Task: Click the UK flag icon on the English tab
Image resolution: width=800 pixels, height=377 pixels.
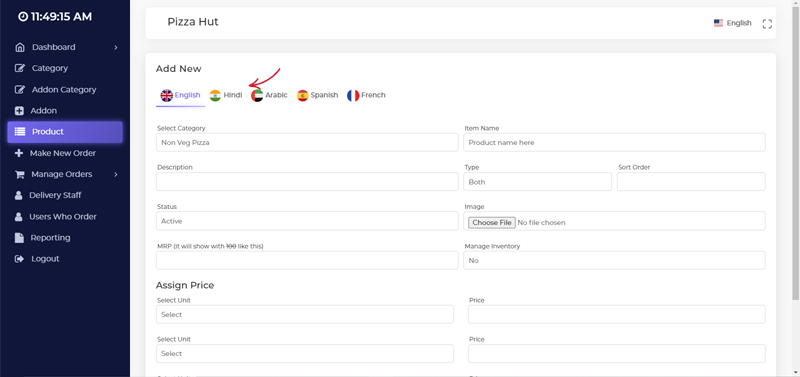Action: point(166,95)
